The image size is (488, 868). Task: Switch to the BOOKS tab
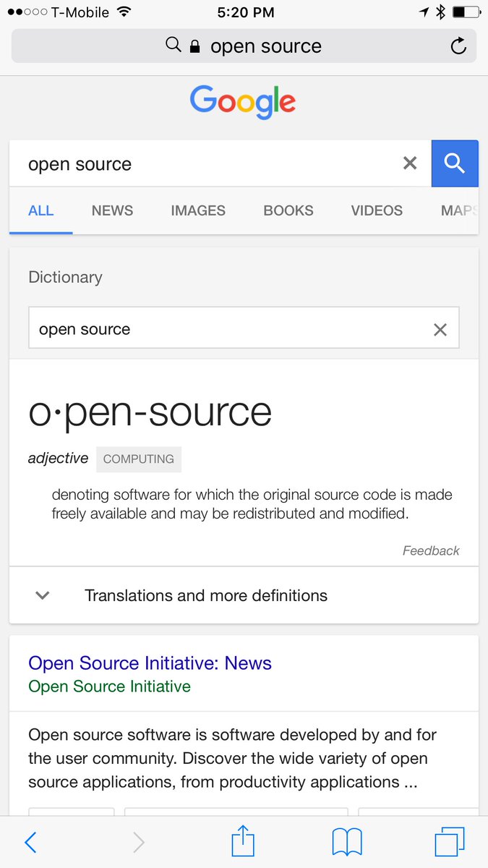[288, 210]
